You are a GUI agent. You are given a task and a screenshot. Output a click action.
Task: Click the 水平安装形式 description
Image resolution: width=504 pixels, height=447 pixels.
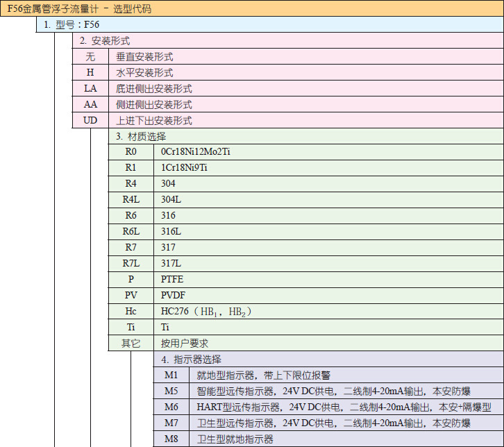(x=145, y=73)
